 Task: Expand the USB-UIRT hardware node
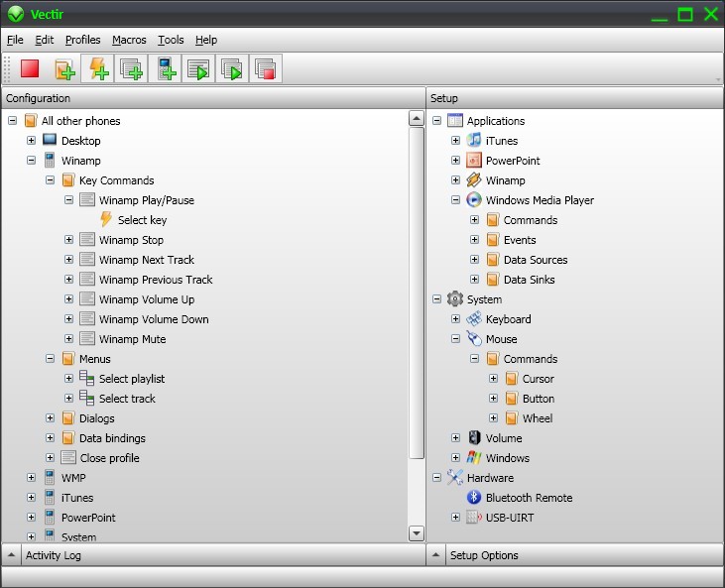[x=455, y=518]
